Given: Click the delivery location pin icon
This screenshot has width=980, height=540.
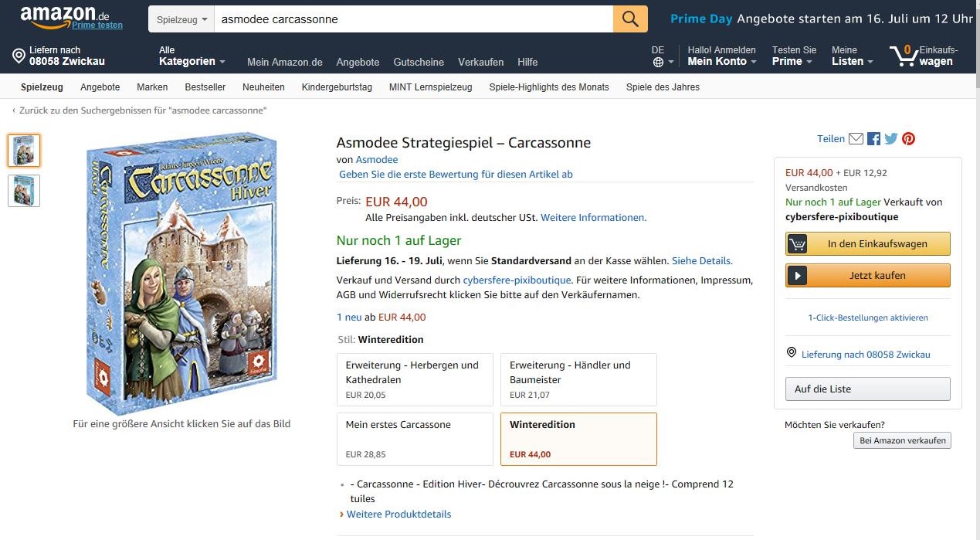Looking at the screenshot, I should click(x=19, y=56).
